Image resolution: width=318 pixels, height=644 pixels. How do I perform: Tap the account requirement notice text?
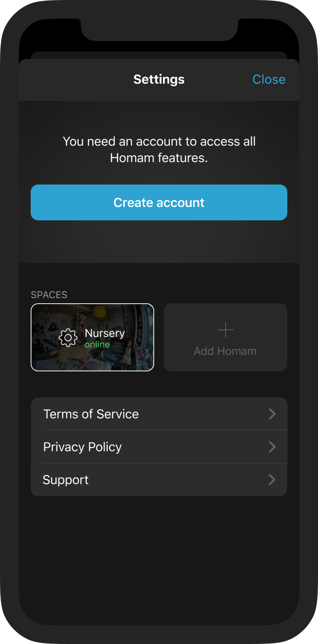pyautogui.click(x=159, y=149)
